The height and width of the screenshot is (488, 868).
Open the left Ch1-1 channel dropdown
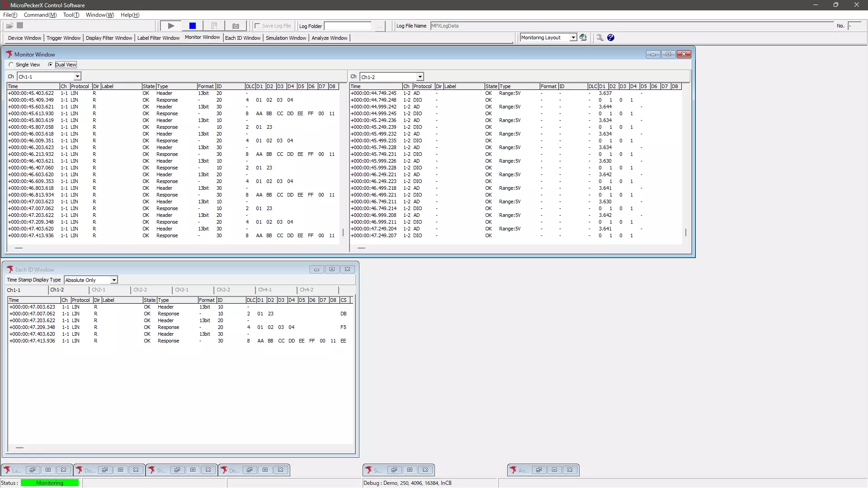coord(77,76)
